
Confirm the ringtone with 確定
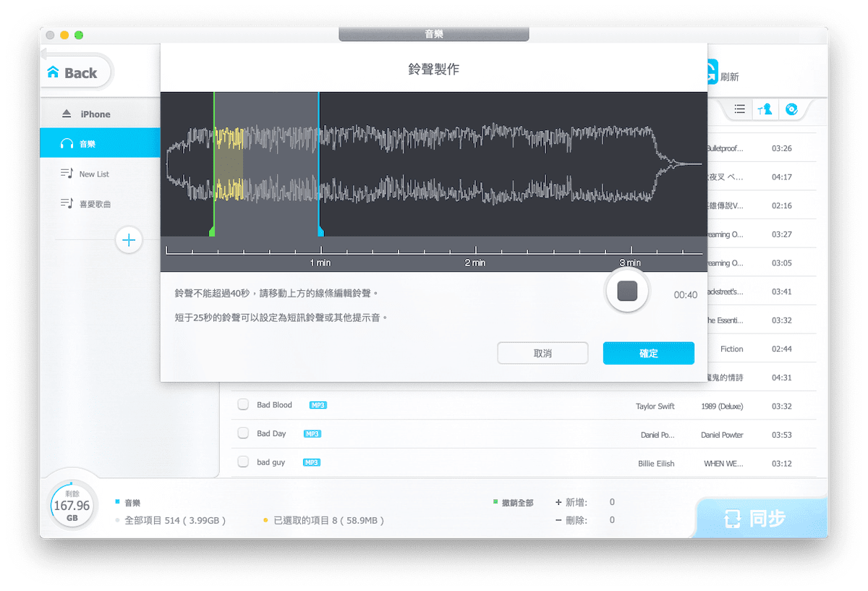(649, 353)
